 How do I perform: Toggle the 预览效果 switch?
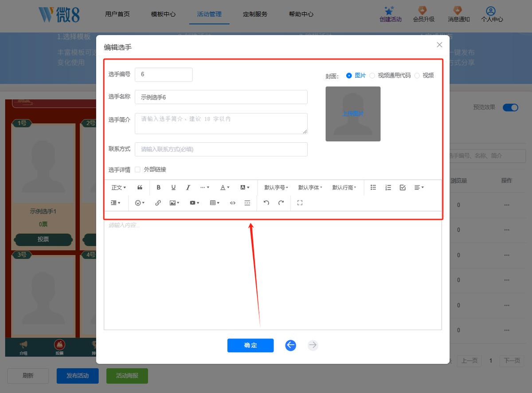click(x=510, y=107)
